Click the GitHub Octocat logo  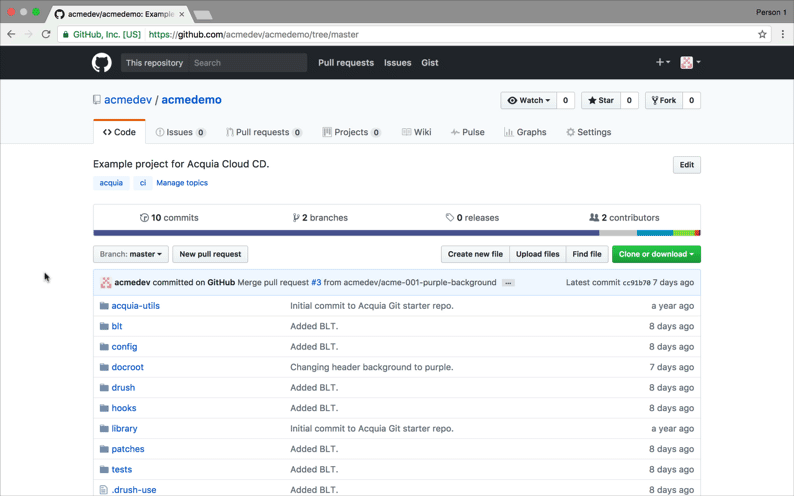click(x=102, y=62)
